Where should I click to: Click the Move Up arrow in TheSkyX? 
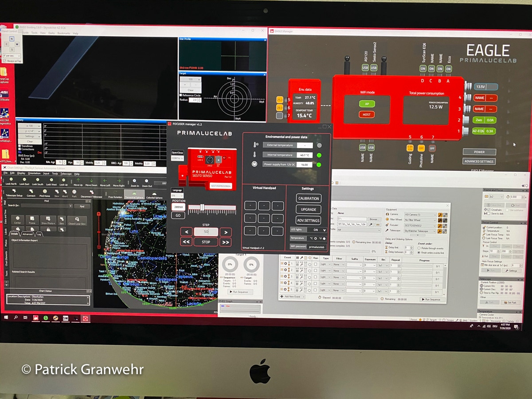point(78,180)
